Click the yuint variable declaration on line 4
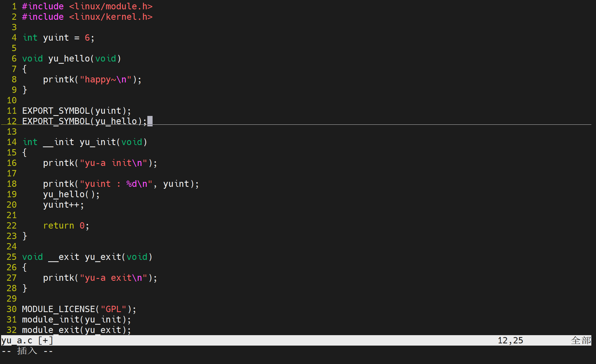This screenshot has width=596, height=364. 56,38
